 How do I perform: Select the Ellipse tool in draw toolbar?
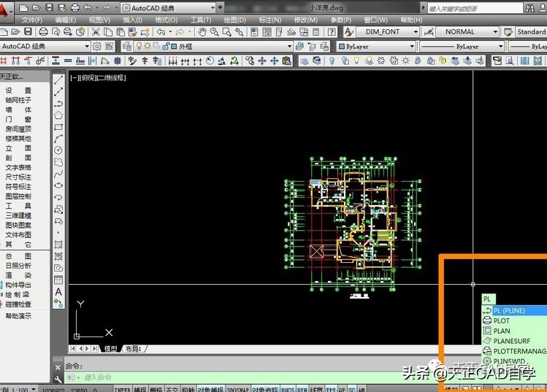tap(58, 185)
